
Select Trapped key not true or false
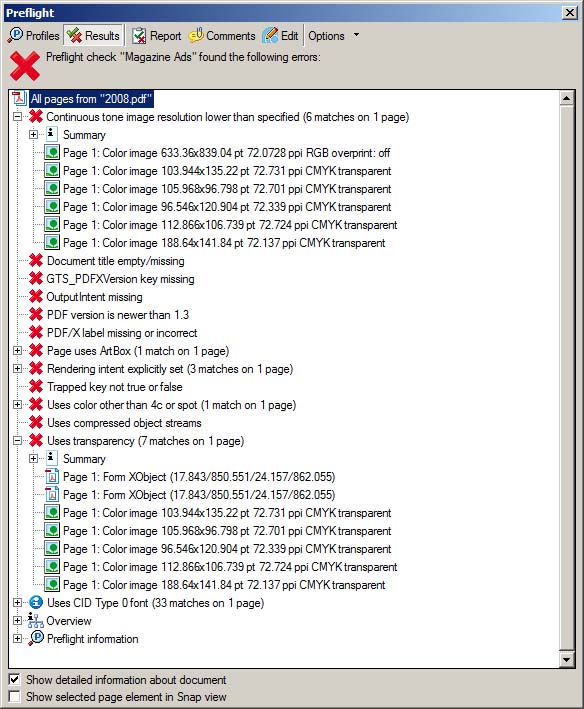point(115,387)
